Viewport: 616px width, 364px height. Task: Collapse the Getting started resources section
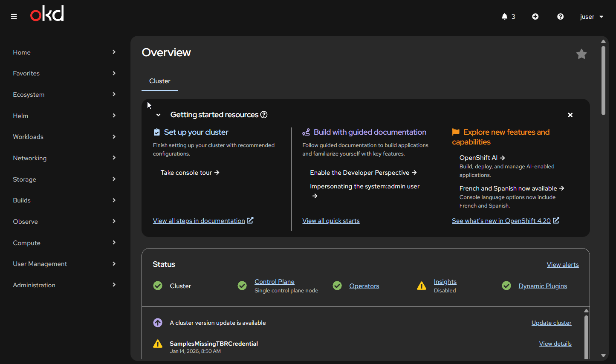(158, 115)
